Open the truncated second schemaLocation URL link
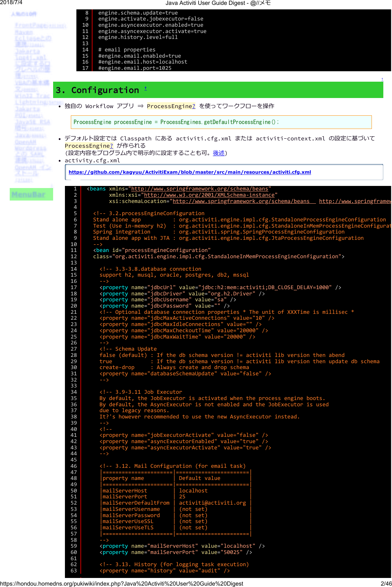392x587 pixels. [x=355, y=201]
